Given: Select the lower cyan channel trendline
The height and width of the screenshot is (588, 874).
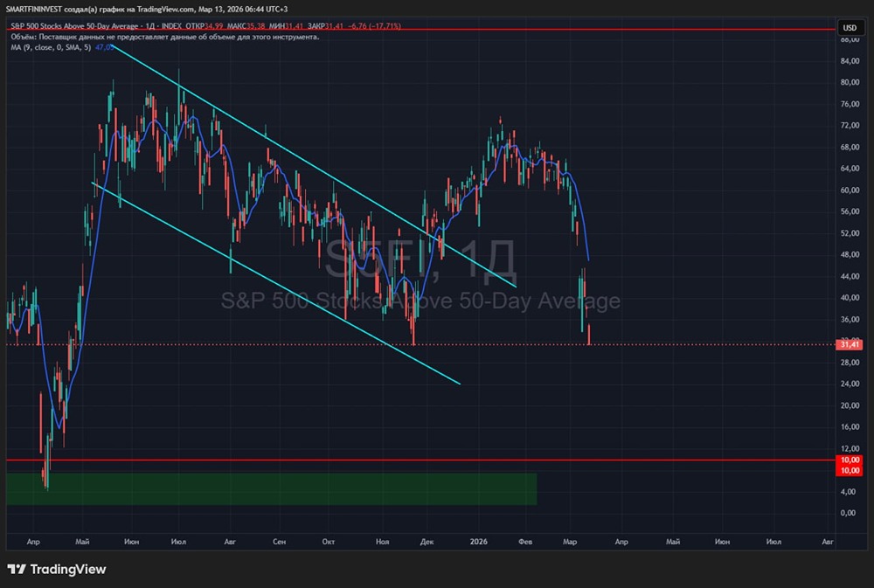Looking at the screenshot, I should click(x=276, y=283).
